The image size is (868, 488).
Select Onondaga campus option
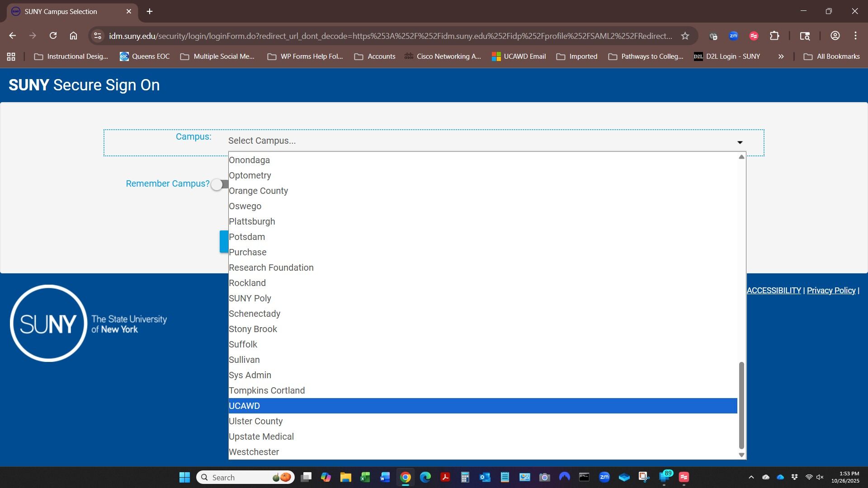coord(483,160)
